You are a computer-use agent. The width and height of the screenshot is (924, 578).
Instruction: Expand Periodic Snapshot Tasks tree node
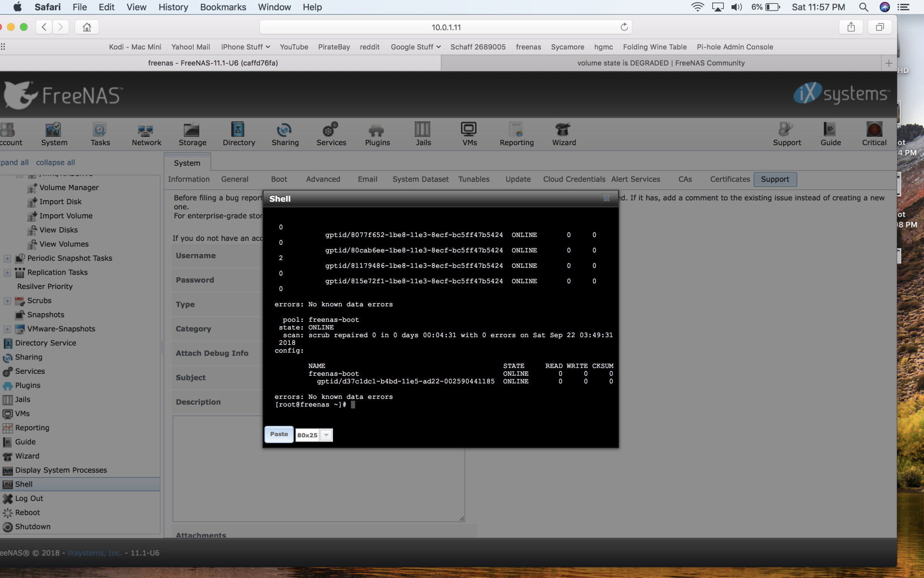[7, 259]
